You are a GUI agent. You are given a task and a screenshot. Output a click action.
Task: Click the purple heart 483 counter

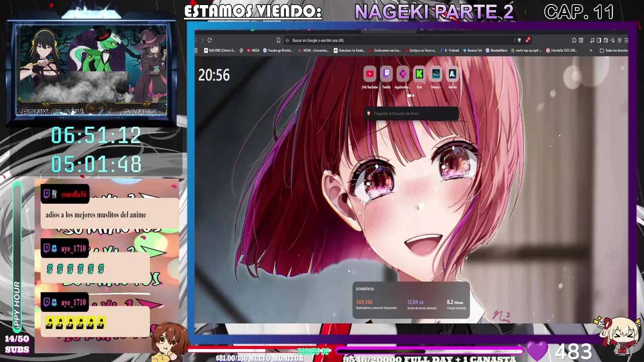click(559, 351)
